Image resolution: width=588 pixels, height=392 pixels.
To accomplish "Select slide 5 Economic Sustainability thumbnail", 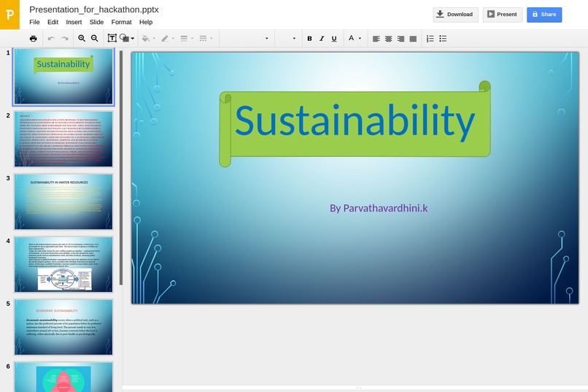I will tap(63, 327).
